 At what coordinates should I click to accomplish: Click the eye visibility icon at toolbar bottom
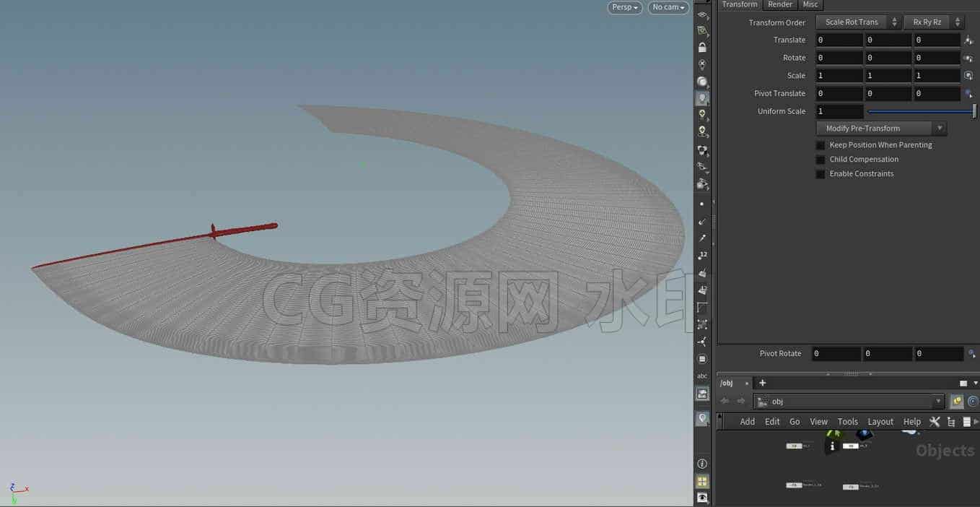702,498
